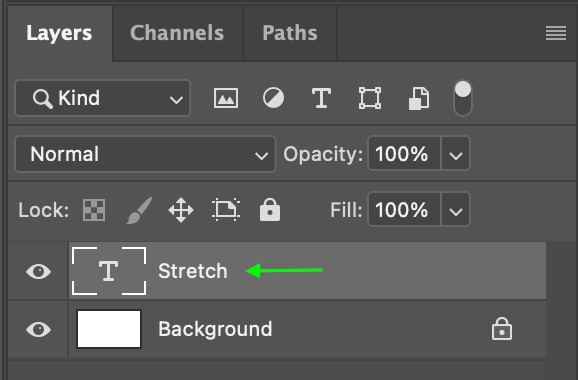Viewport: 578px width, 380px height.
Task: Lock position move-arrows icon
Action: (181, 210)
